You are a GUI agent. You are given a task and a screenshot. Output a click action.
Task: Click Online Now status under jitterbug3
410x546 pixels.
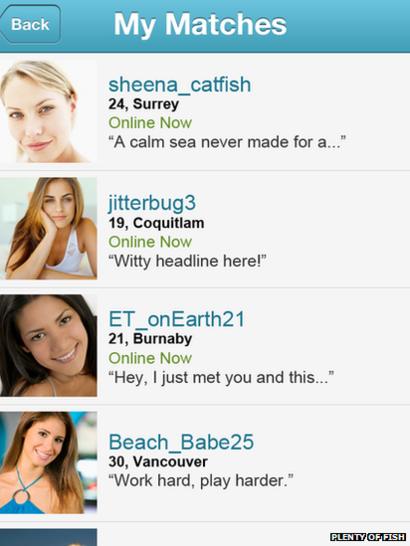[x=150, y=242]
